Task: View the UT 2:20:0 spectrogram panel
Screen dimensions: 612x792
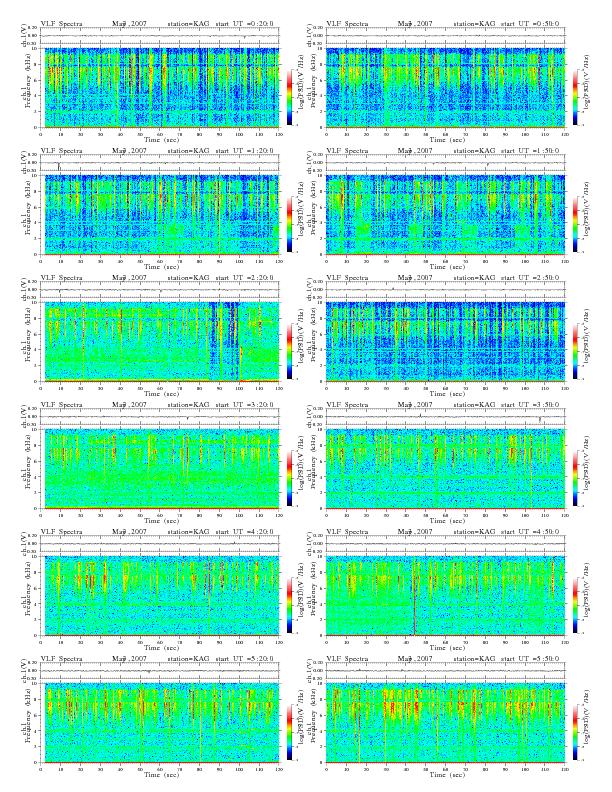Action: tap(160, 342)
